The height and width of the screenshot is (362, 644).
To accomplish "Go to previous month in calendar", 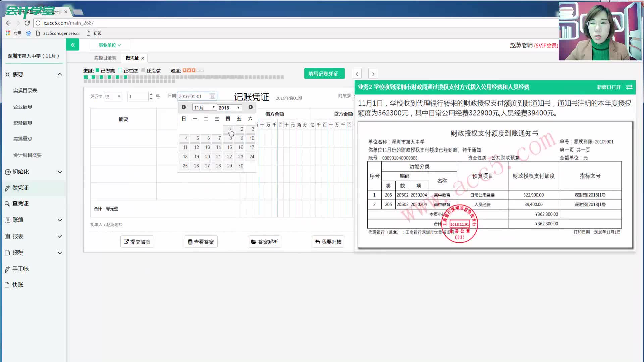I will tap(184, 107).
